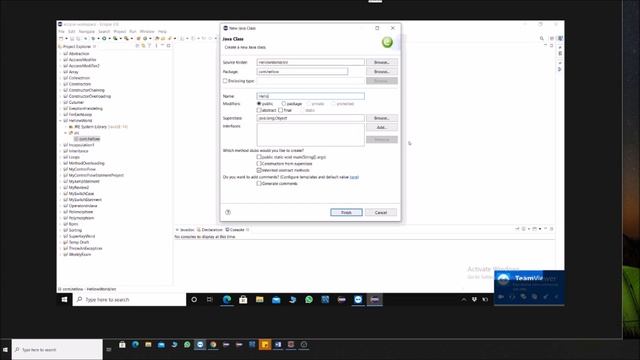640x360 pixels.
Task: Open Task View on the remote desktop taskbar
Action: [x=210, y=300]
